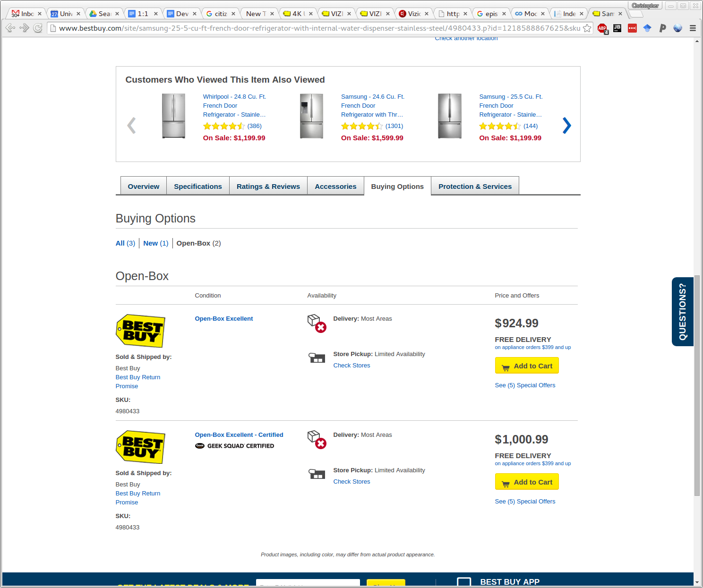703x588 pixels.
Task: Add the $1,000.99 refrigerator to cart
Action: coord(527,482)
